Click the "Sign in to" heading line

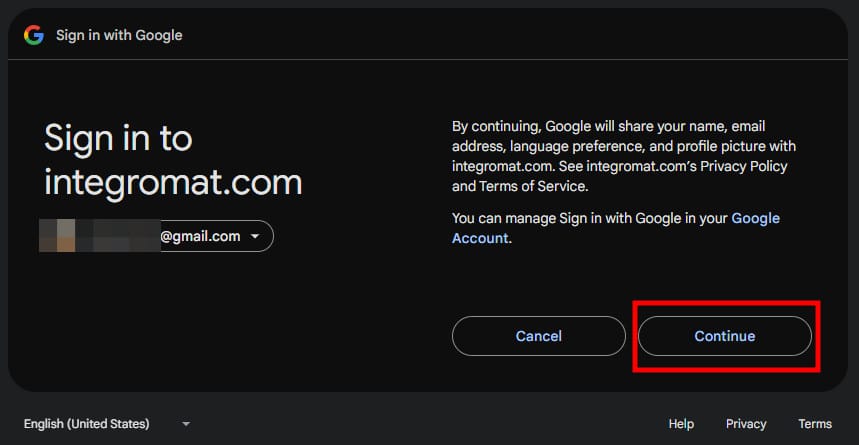pyautogui.click(x=118, y=138)
